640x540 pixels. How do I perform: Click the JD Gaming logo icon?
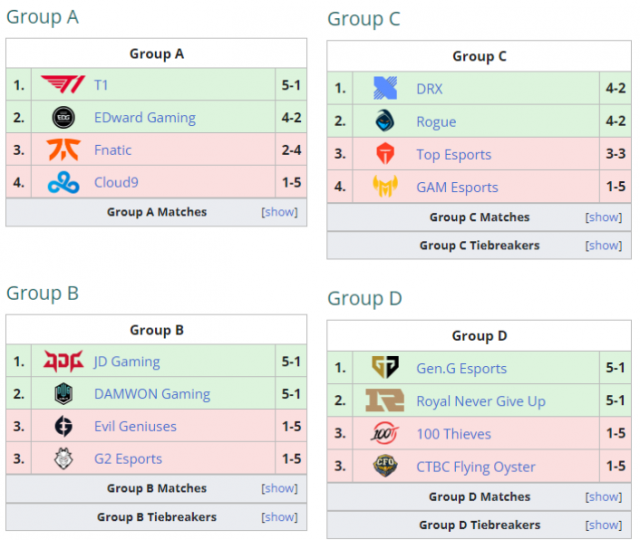(62, 362)
